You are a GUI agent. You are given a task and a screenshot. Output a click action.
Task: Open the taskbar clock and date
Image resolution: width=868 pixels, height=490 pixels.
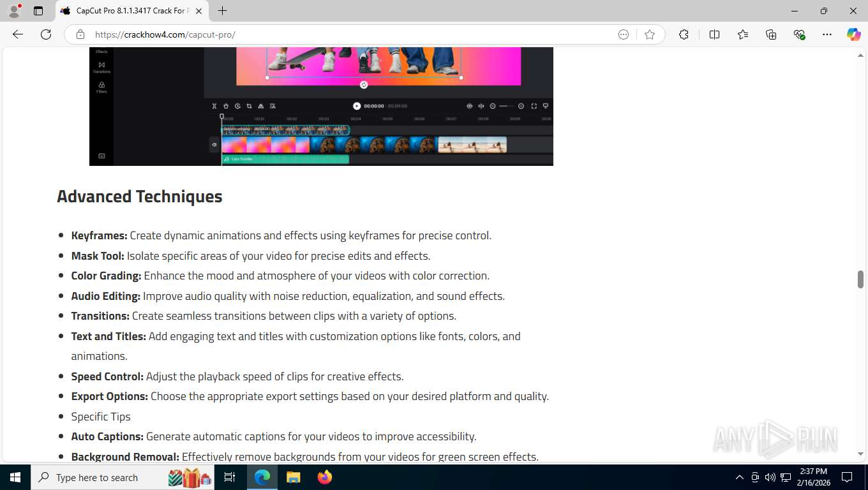(814, 477)
